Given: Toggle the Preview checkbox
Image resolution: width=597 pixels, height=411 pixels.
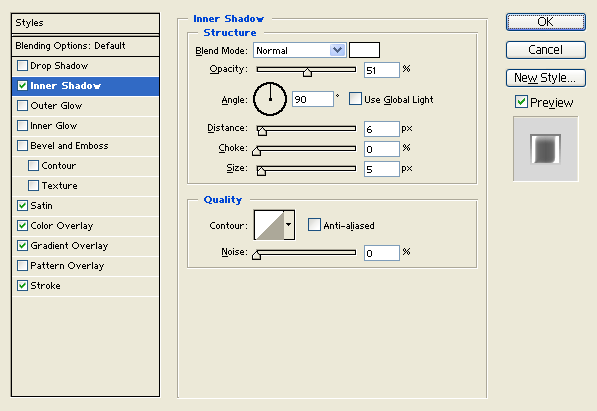Looking at the screenshot, I should coord(521,102).
